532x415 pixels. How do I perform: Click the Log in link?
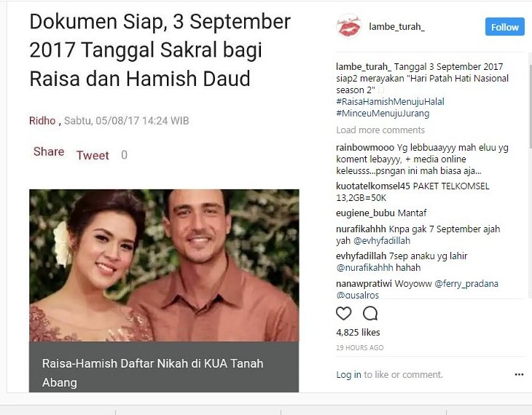click(348, 374)
